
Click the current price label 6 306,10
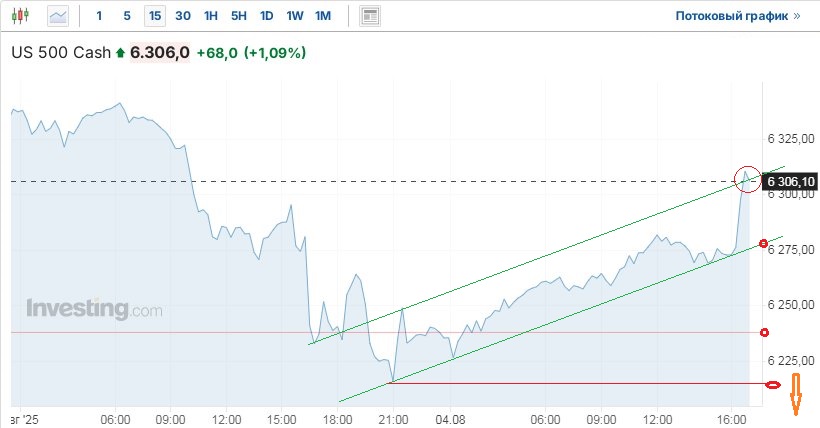(x=789, y=181)
